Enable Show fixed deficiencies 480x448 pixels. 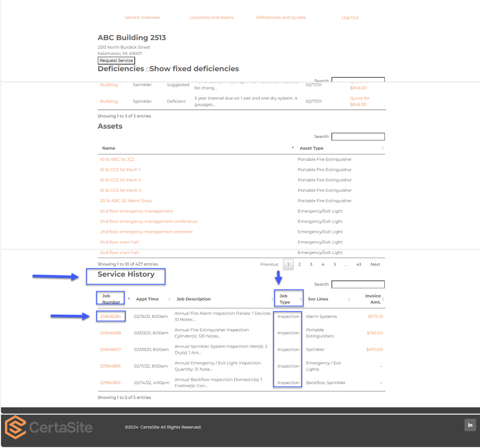[148, 69]
